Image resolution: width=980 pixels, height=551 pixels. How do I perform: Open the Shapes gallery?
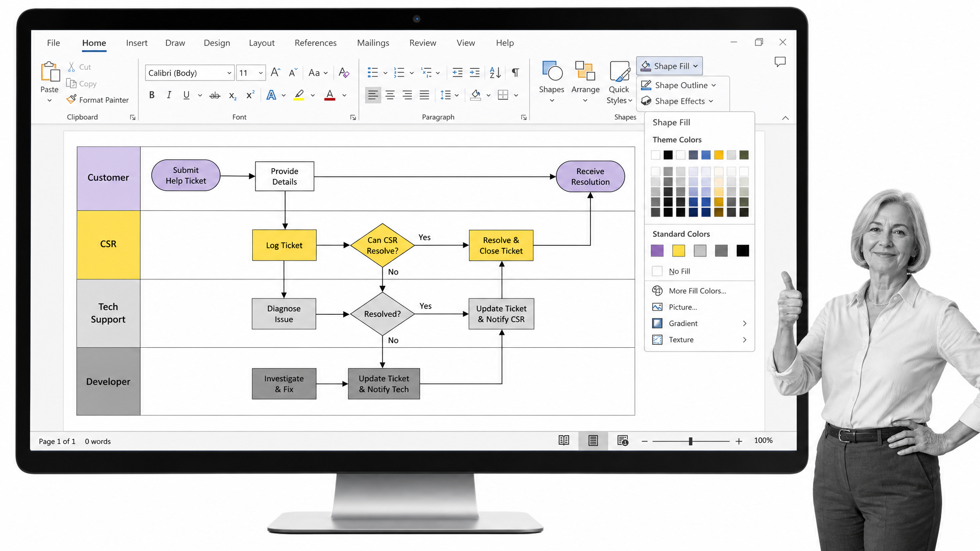[x=552, y=82]
